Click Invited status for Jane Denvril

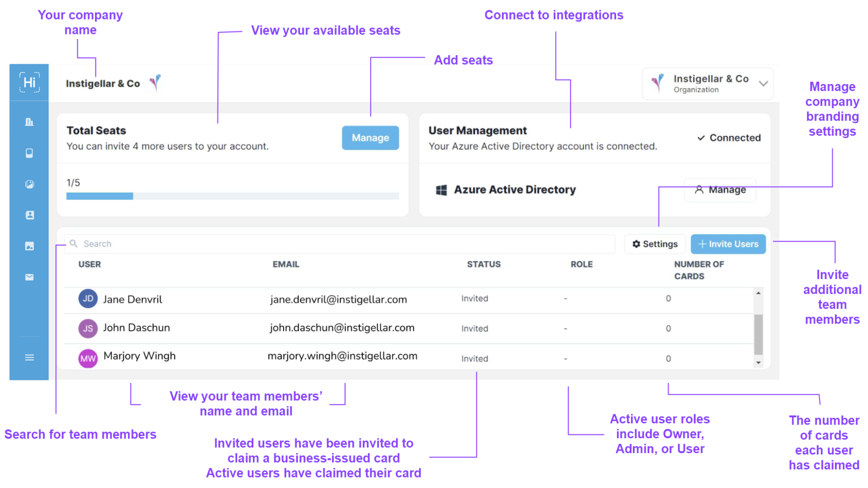coord(474,298)
